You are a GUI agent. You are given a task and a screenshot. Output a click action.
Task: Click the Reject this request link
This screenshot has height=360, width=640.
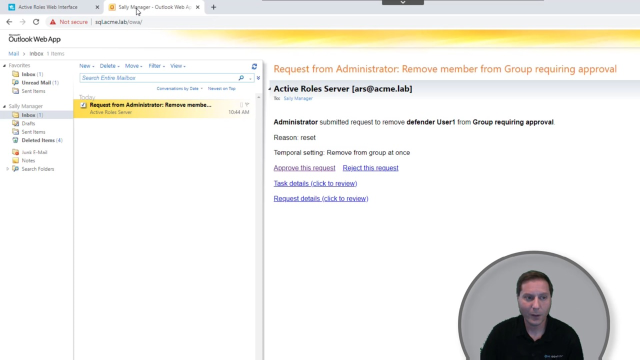tap(370, 168)
